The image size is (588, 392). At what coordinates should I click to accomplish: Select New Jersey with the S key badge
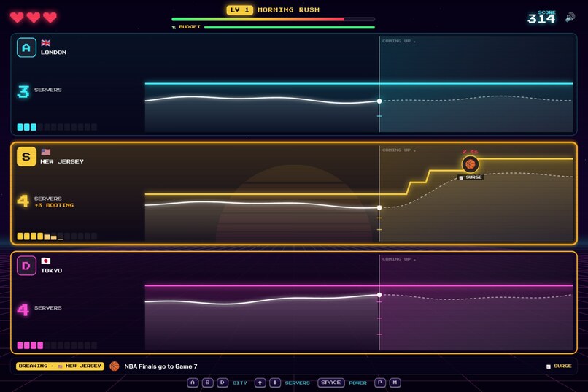[26, 156]
